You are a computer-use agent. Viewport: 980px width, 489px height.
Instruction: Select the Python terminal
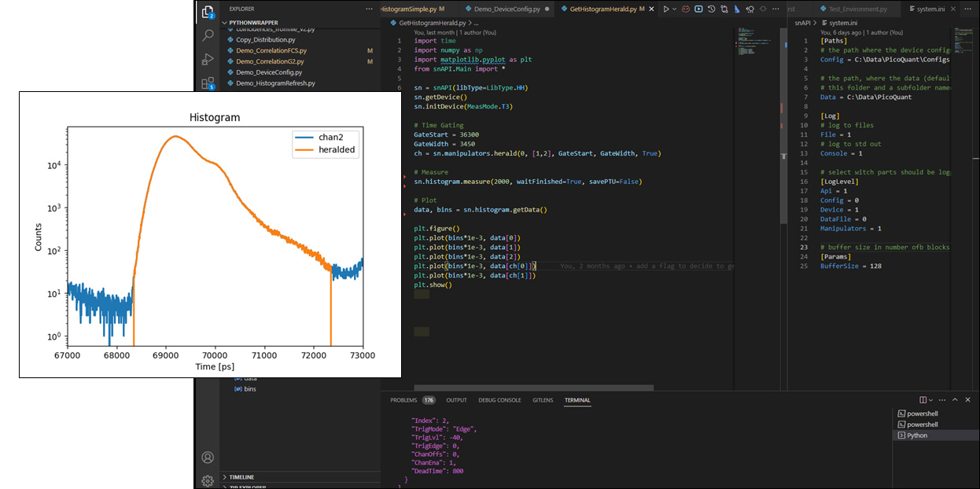pyautogui.click(x=936, y=436)
